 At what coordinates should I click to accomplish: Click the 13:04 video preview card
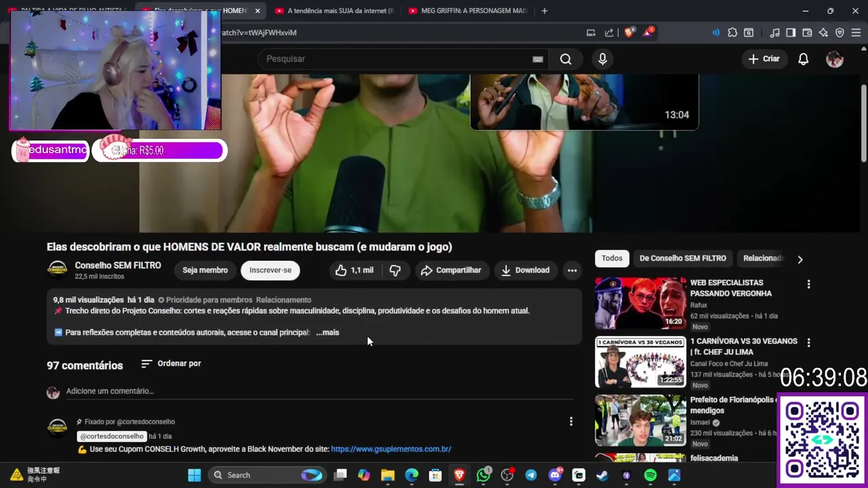(584, 102)
